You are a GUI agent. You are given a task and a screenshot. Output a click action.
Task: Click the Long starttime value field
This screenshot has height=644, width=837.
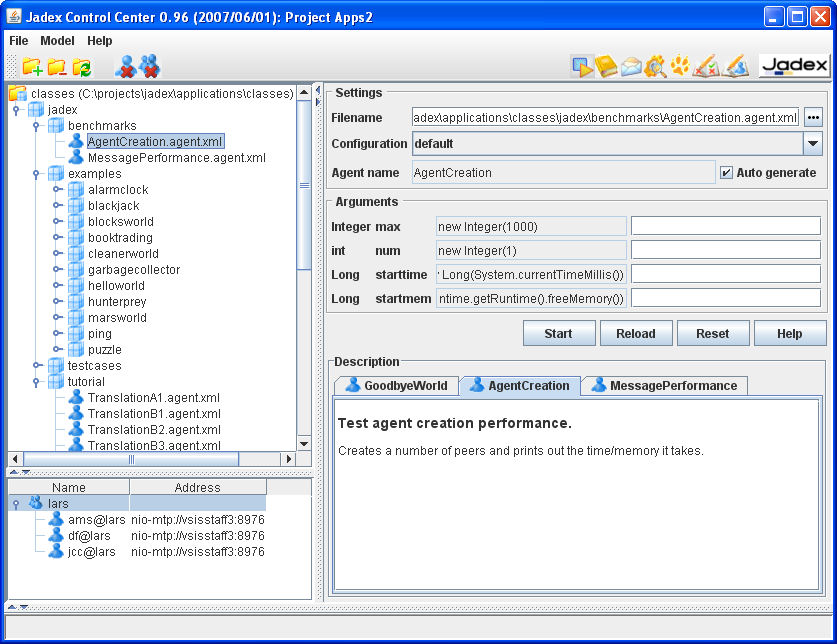coord(725,274)
